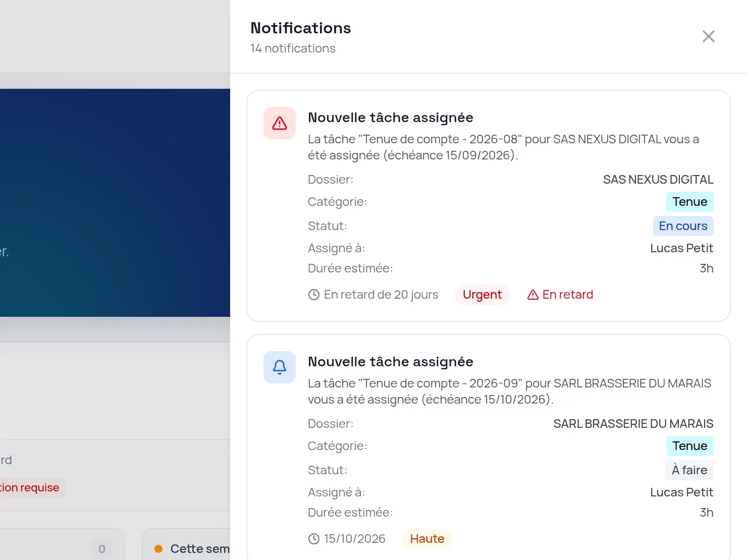
Task: Click the '0' counter badge in the background page
Action: (x=102, y=549)
